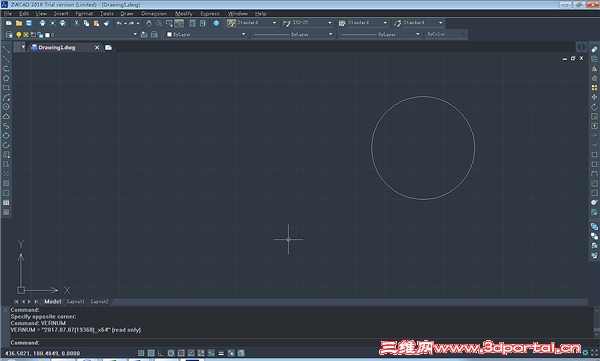Select the Table tool in Draw toolbar

(6, 203)
